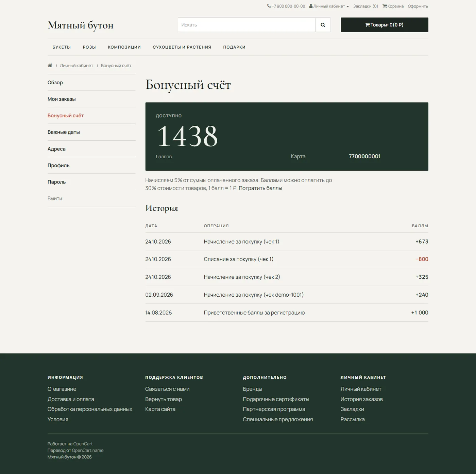Screen dimensions: 476x474
Task: Open the БУКЕТЫ category menu
Action: coord(62,47)
